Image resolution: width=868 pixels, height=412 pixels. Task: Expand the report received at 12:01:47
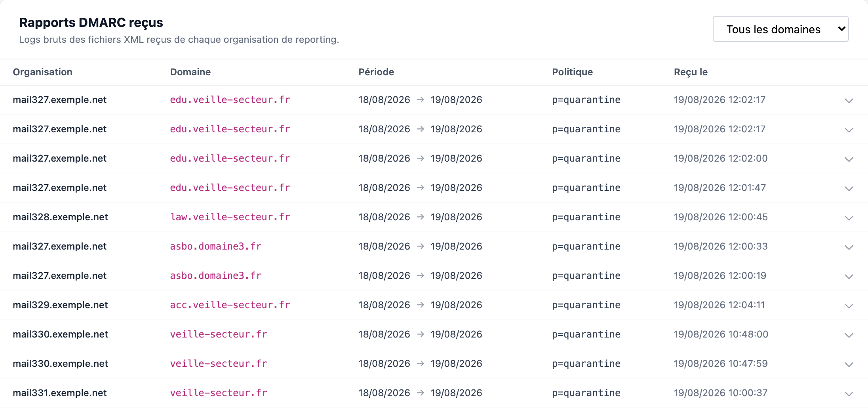pos(849,188)
